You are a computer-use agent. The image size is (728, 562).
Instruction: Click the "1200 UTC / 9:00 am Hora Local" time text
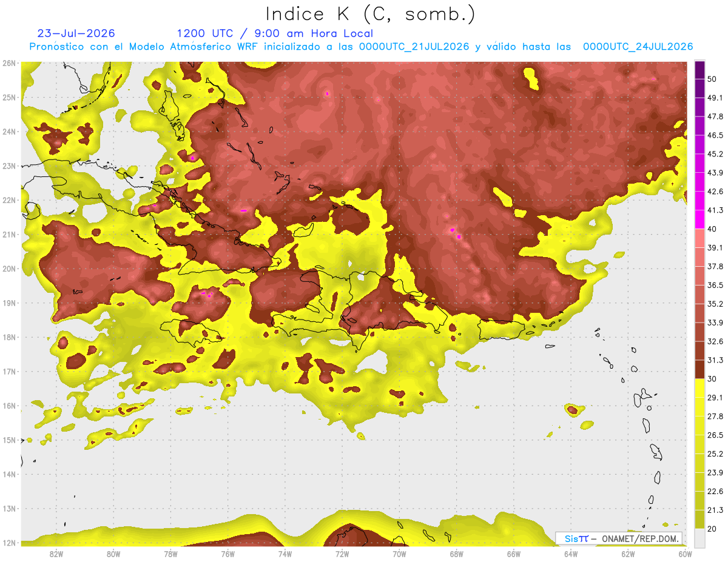(x=275, y=33)
